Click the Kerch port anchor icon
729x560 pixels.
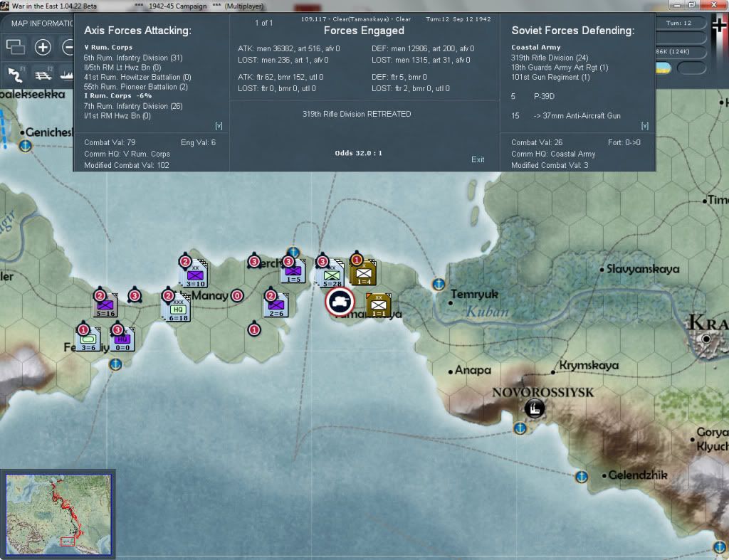click(293, 253)
